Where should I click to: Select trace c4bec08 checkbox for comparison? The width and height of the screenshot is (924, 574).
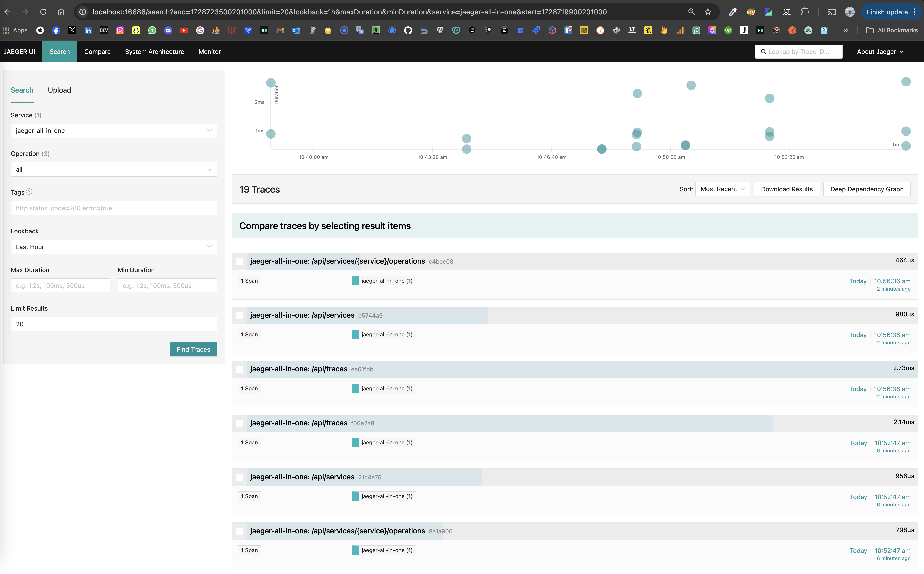[239, 261]
